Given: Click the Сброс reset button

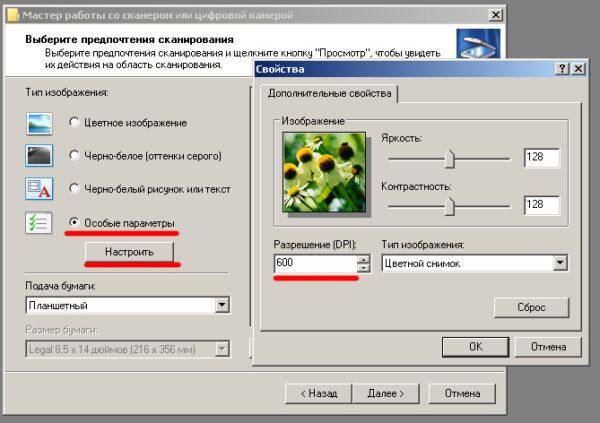Looking at the screenshot, I should [531, 307].
